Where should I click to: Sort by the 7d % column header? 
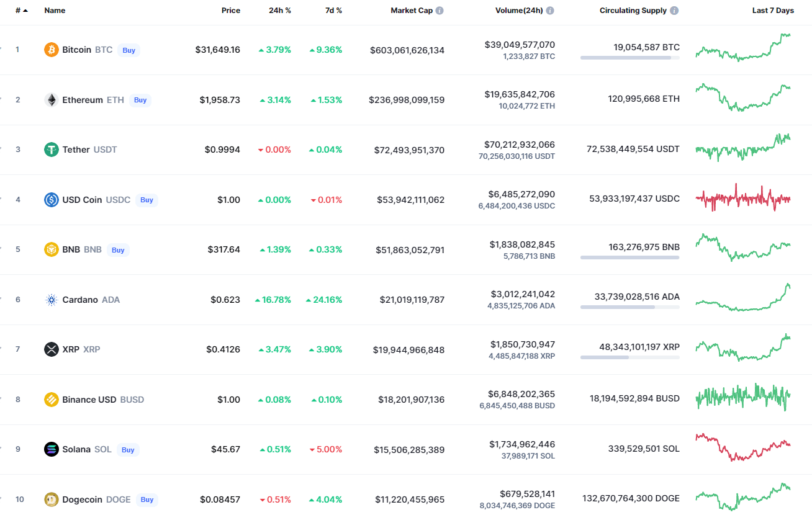(333, 11)
